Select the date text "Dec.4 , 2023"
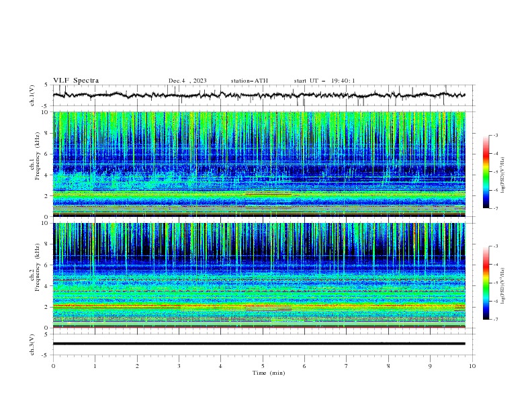This screenshot has height=411, width=532. (x=187, y=81)
